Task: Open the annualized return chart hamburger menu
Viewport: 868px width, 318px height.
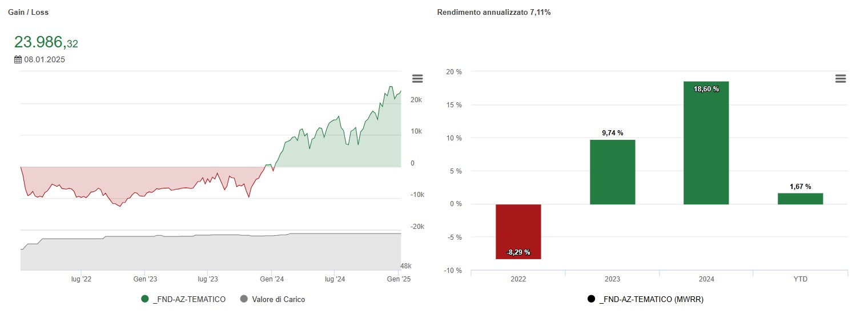Action: pyautogui.click(x=840, y=79)
